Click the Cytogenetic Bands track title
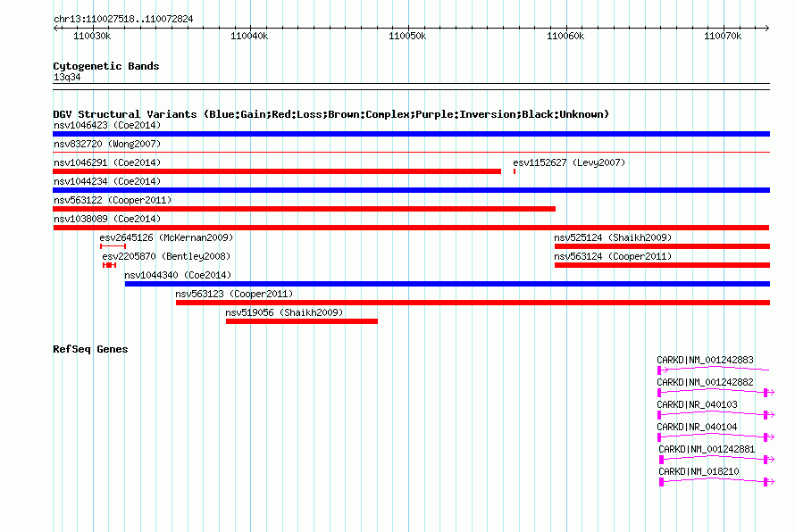Screen dimensions: 795x532 click(106, 66)
